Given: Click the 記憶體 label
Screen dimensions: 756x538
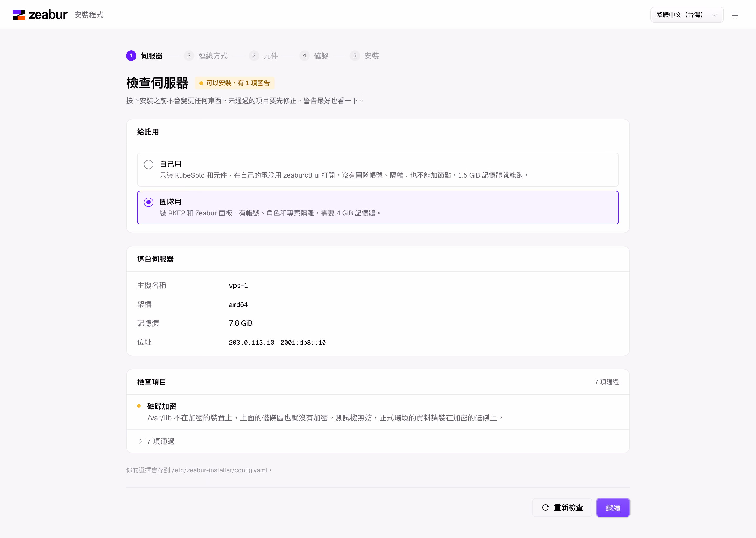Looking at the screenshot, I should coord(148,323).
